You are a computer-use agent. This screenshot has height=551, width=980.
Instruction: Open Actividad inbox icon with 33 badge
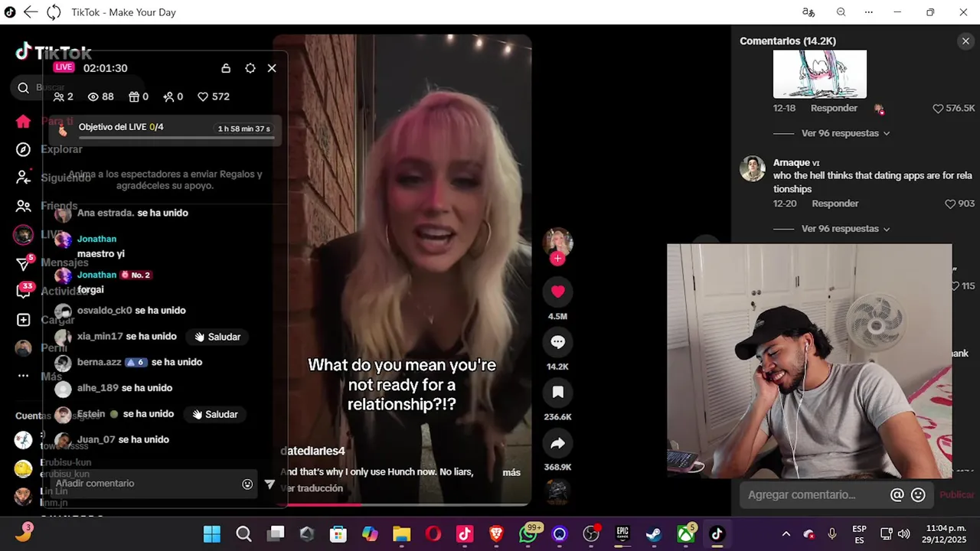[x=24, y=291]
